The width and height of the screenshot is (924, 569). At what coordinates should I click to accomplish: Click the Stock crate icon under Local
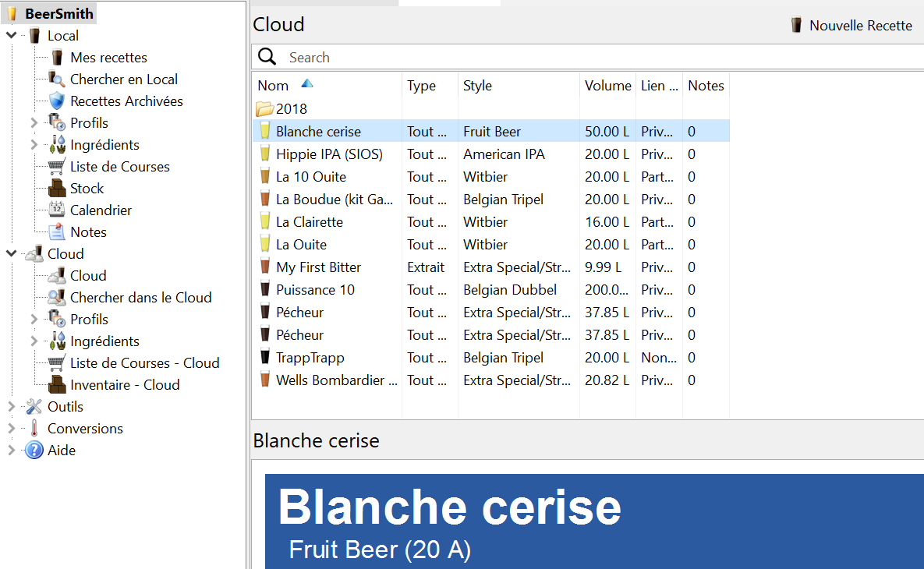57,189
